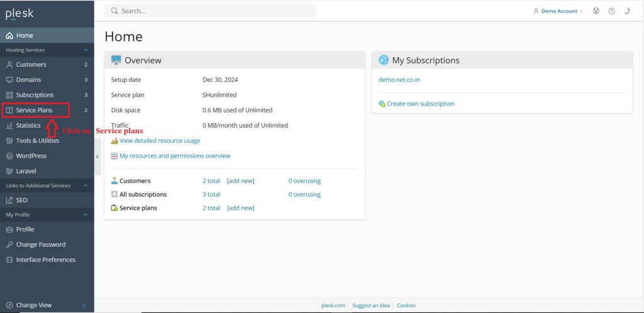Collapse Links to Additional Services section
The image size is (644, 313).
86,185
